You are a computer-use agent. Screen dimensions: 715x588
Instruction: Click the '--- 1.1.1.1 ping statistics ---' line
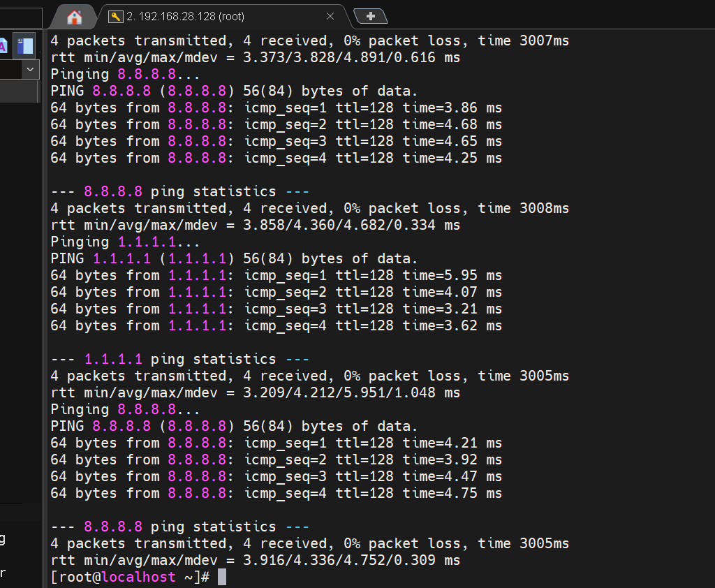pos(179,359)
